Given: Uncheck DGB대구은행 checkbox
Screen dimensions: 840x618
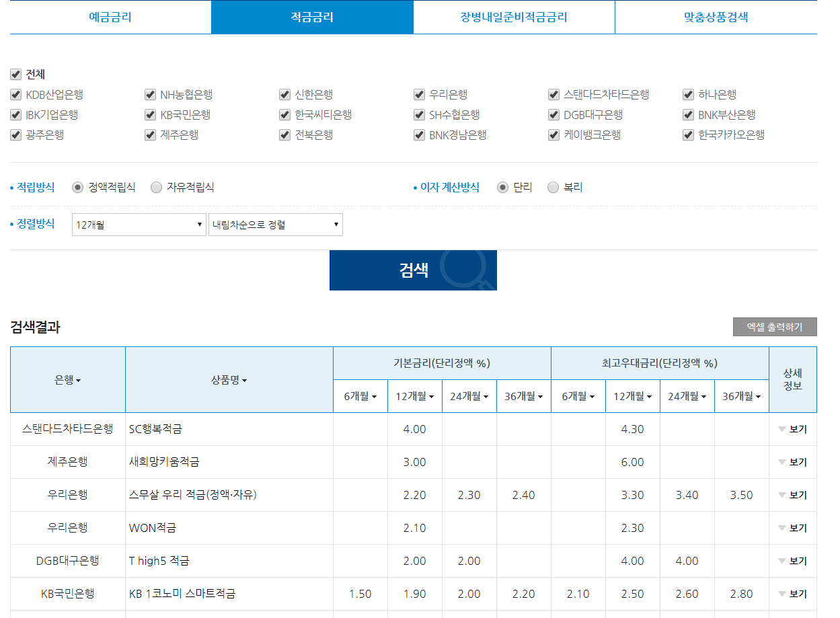Looking at the screenshot, I should tap(553, 115).
